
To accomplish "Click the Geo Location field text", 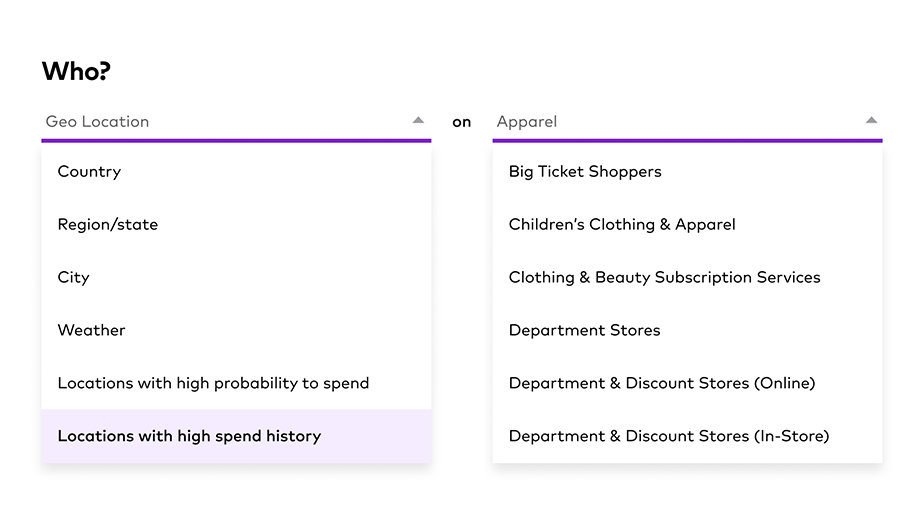I will coord(97,122).
